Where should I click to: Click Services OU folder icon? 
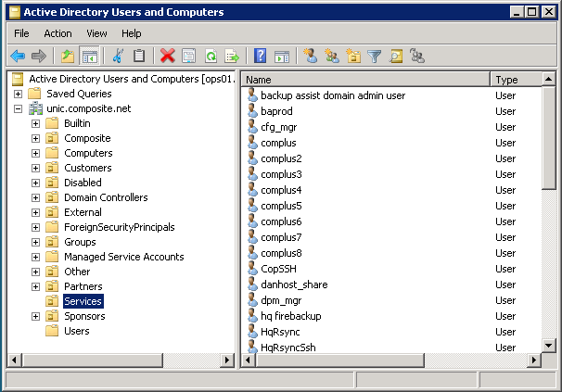[52, 301]
